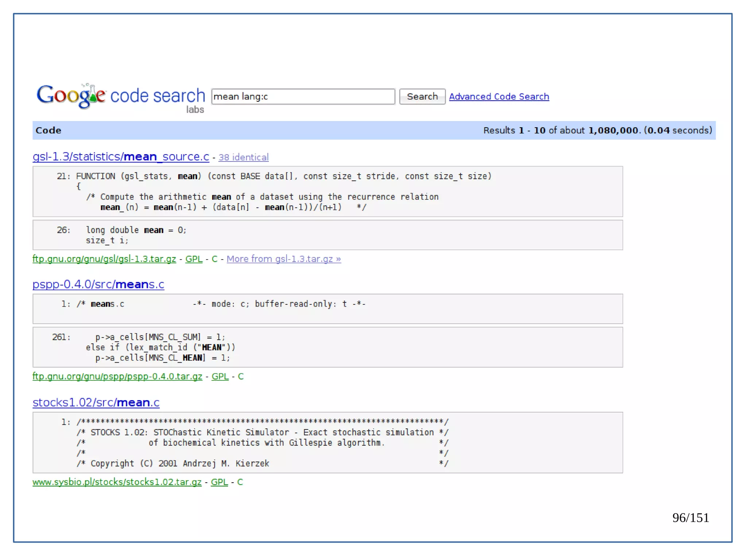Click the GPL license link under the pspp result
Viewport: 747px width, 560px height.
[x=220, y=376]
